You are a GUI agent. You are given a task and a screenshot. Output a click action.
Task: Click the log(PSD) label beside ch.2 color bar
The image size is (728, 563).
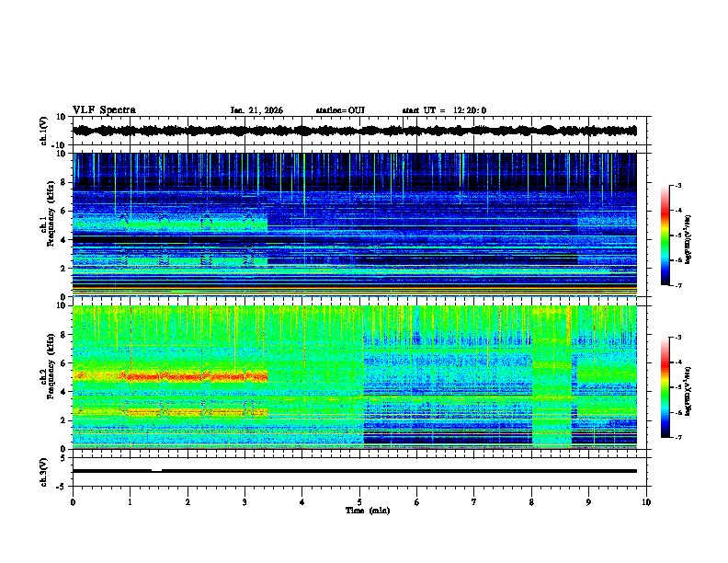[688, 391]
